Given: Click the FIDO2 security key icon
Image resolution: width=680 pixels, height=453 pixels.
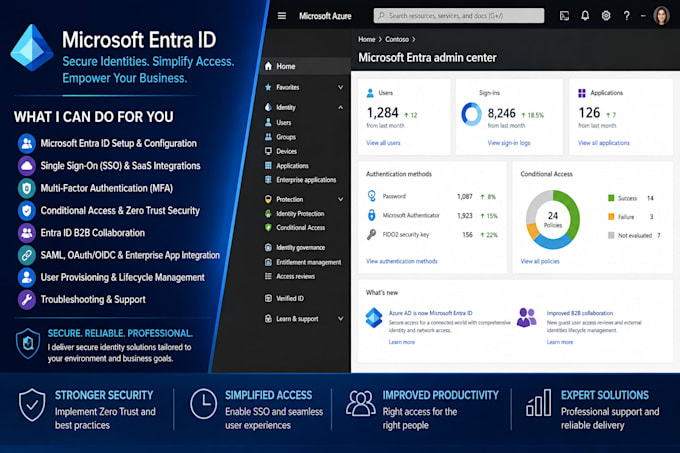Looking at the screenshot, I should point(371,235).
